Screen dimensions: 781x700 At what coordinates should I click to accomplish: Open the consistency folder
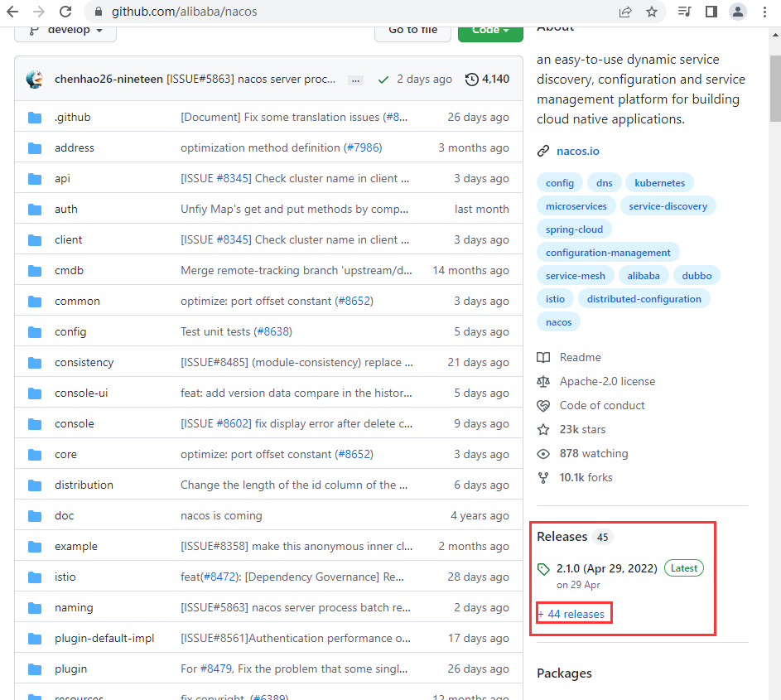point(84,363)
